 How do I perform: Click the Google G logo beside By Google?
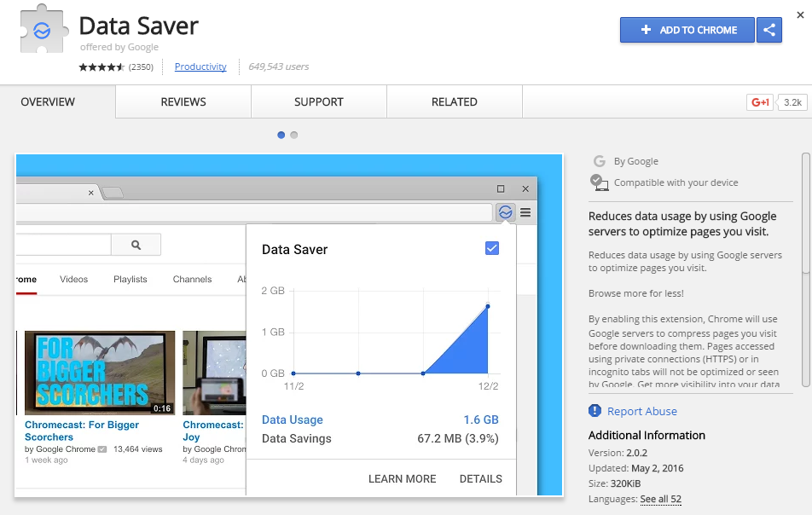pyautogui.click(x=599, y=161)
